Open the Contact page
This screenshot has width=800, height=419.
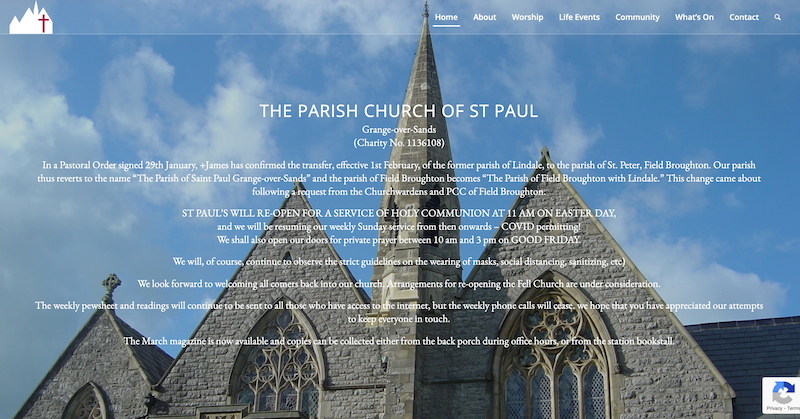pyautogui.click(x=744, y=17)
